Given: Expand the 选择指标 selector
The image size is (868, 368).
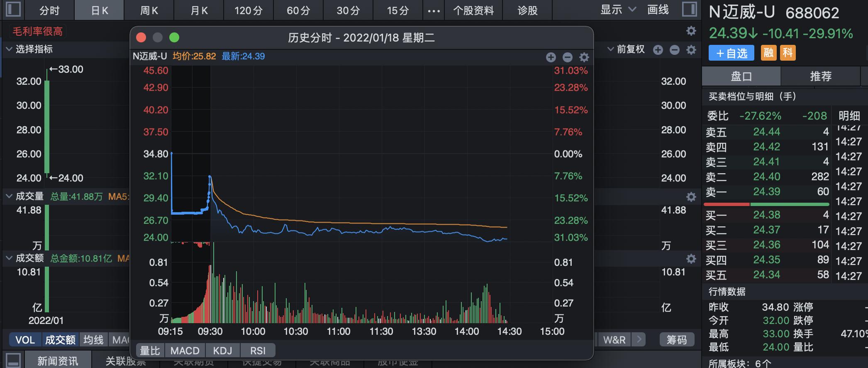Looking at the screenshot, I should [x=29, y=49].
